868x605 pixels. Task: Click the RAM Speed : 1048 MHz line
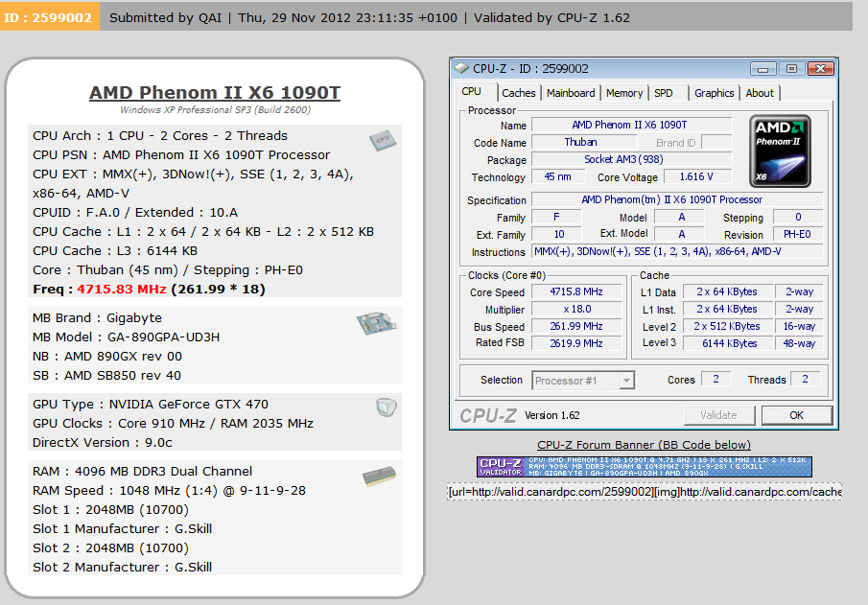click(x=169, y=490)
